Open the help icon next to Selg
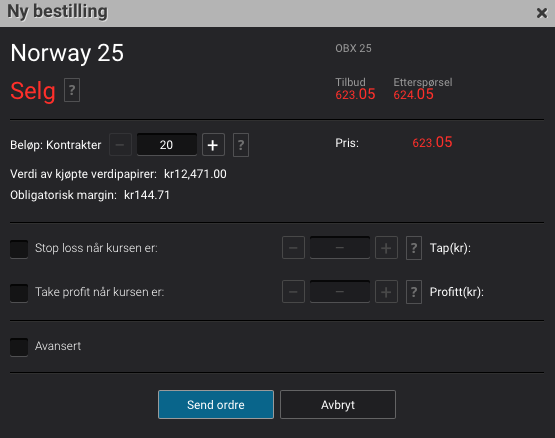 coord(72,90)
